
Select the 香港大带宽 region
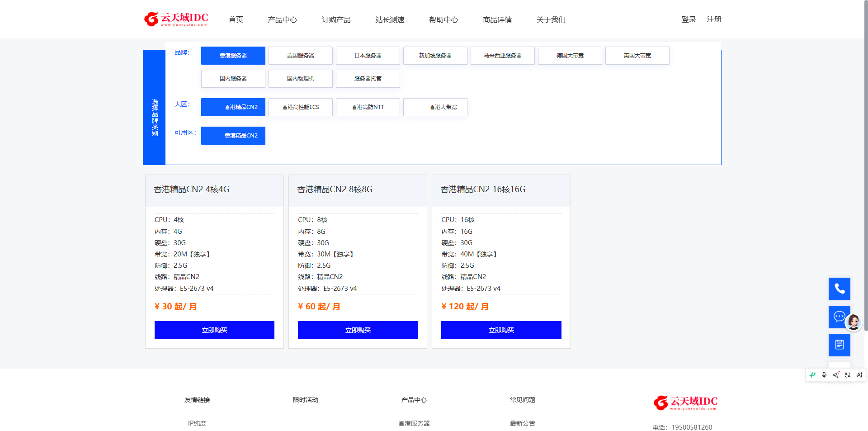coord(435,107)
